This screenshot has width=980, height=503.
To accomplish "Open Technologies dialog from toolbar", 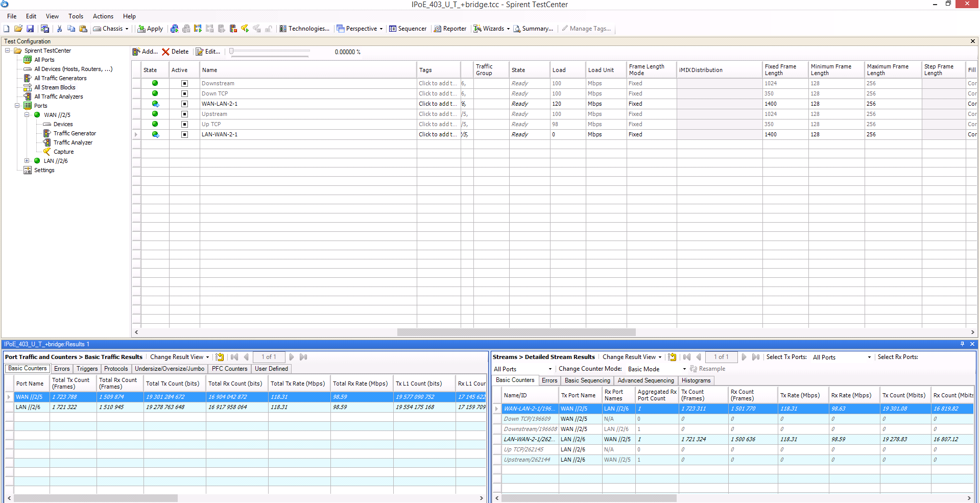I will [304, 29].
